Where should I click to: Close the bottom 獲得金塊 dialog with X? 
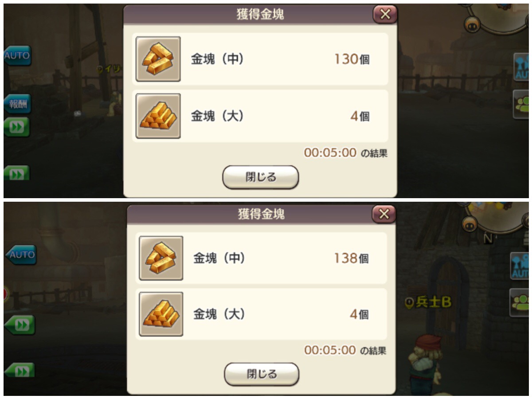point(384,215)
